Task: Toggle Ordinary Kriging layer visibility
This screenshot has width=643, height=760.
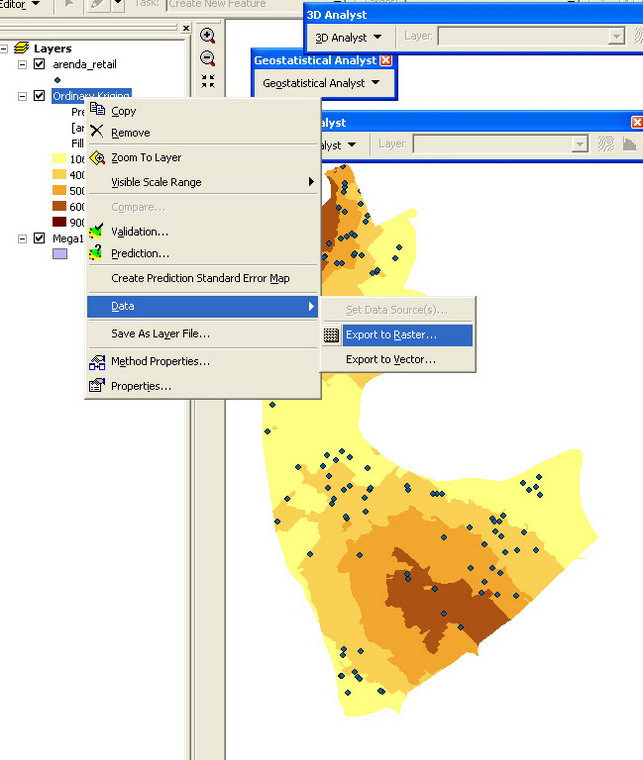Action: click(x=39, y=96)
